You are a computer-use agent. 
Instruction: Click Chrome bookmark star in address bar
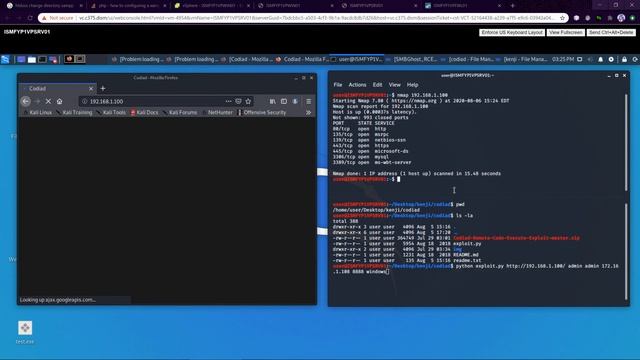562,18
